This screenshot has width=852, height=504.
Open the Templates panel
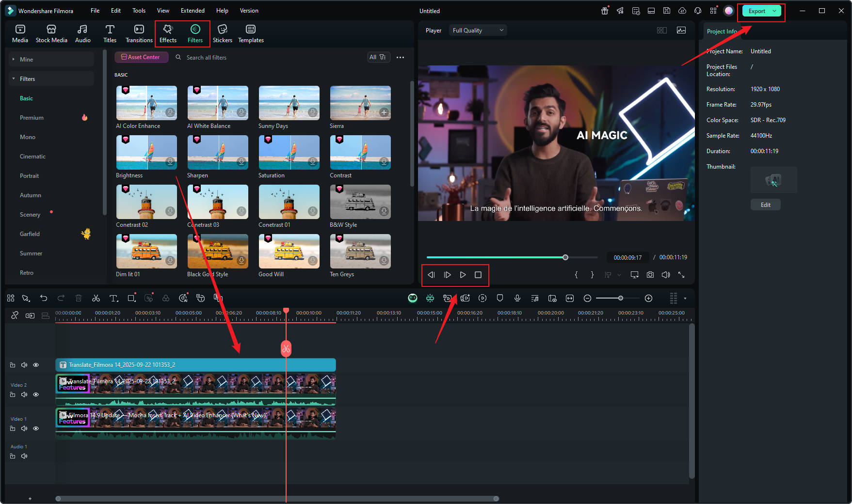tap(251, 33)
